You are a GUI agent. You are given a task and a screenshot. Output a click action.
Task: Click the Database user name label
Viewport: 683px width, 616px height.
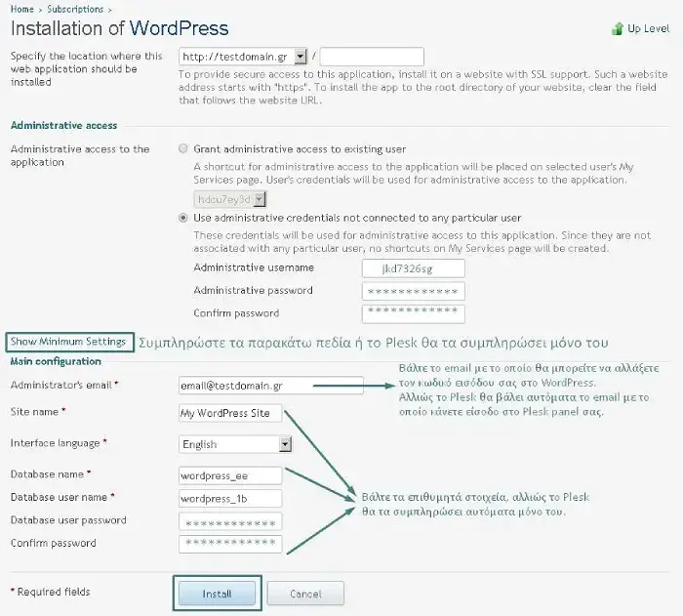pos(59,497)
